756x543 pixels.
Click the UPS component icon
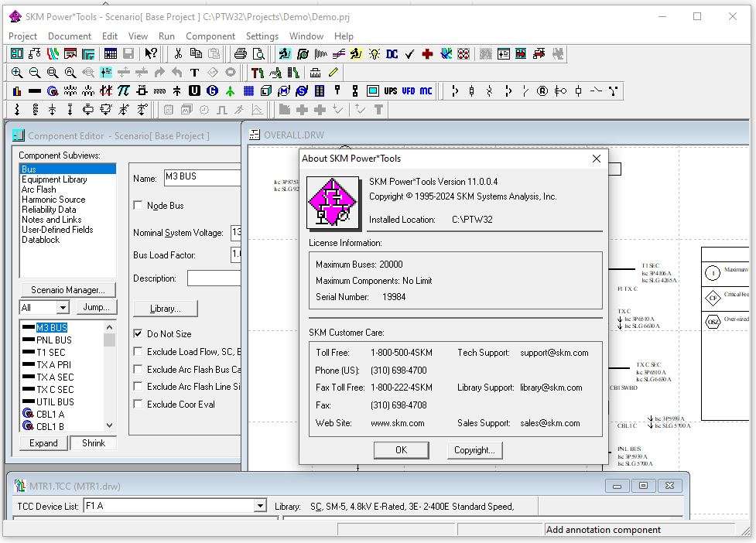(391, 90)
